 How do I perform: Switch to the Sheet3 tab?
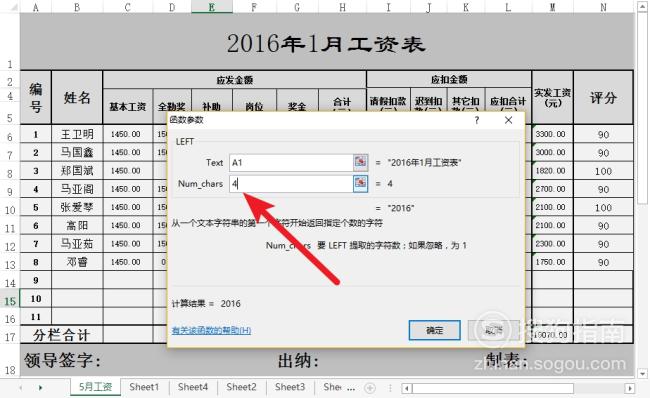290,387
